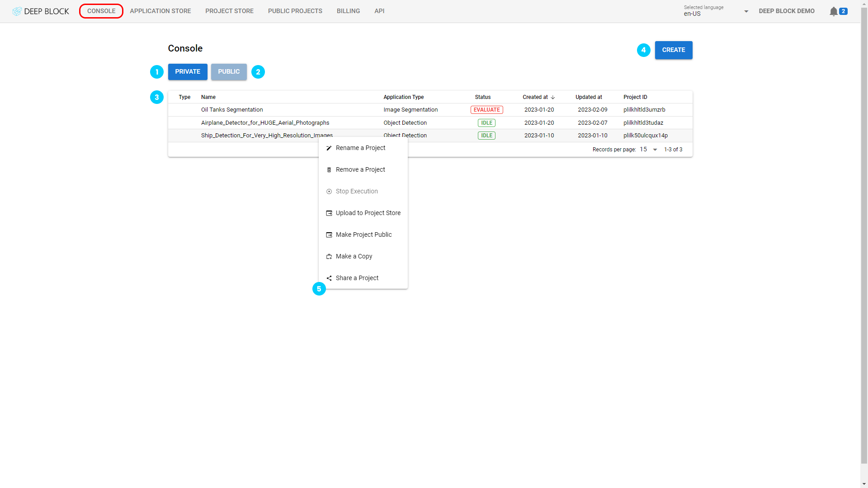
Task: Click IDLE status of the Airplane_Detector row
Action: point(487,123)
